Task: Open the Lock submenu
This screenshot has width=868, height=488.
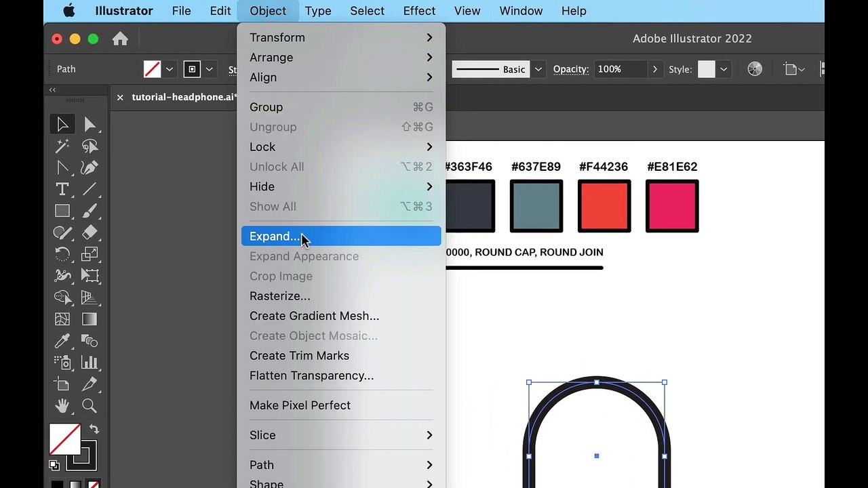Action: coord(341,147)
